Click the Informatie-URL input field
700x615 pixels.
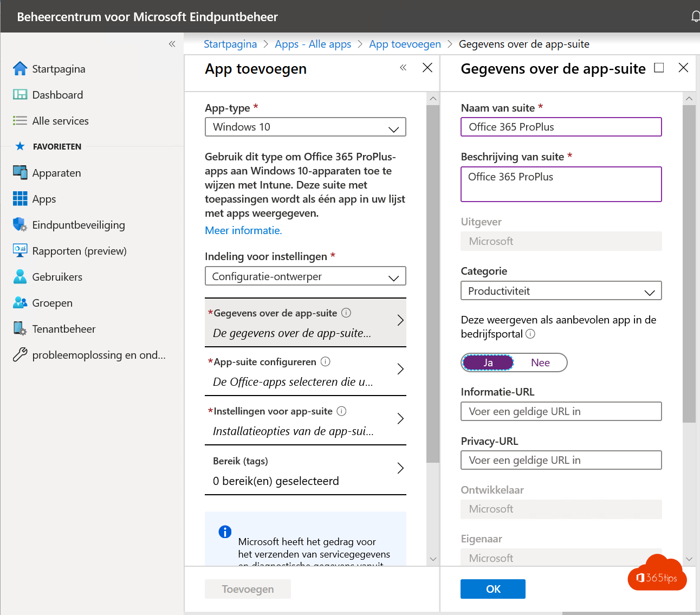[x=561, y=411]
